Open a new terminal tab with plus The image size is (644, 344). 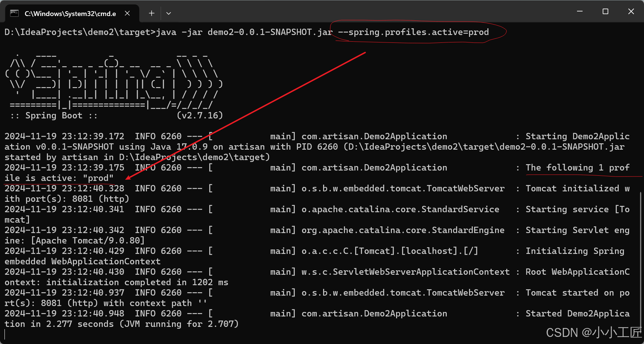[x=152, y=13]
